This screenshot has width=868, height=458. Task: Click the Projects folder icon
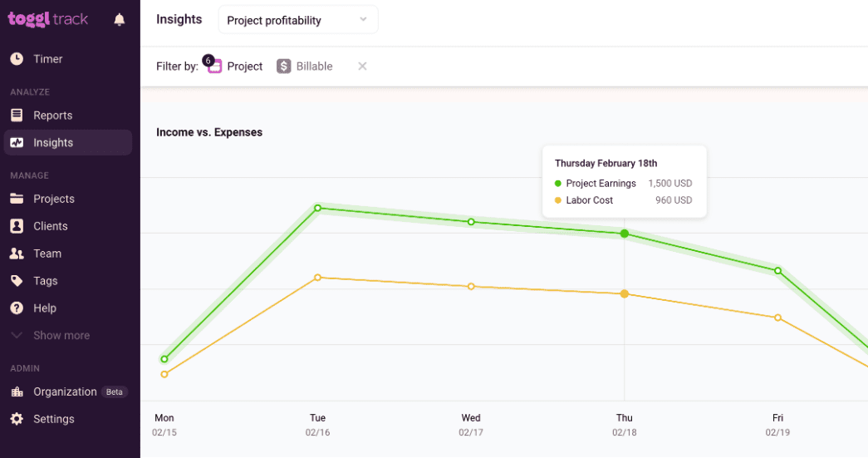tap(17, 199)
